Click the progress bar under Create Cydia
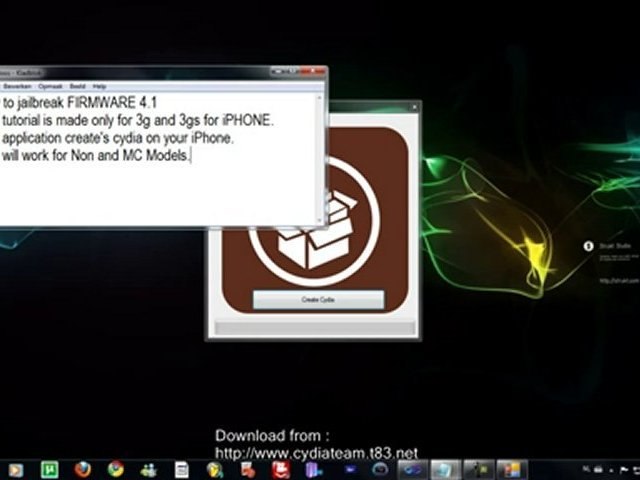 coord(315,328)
